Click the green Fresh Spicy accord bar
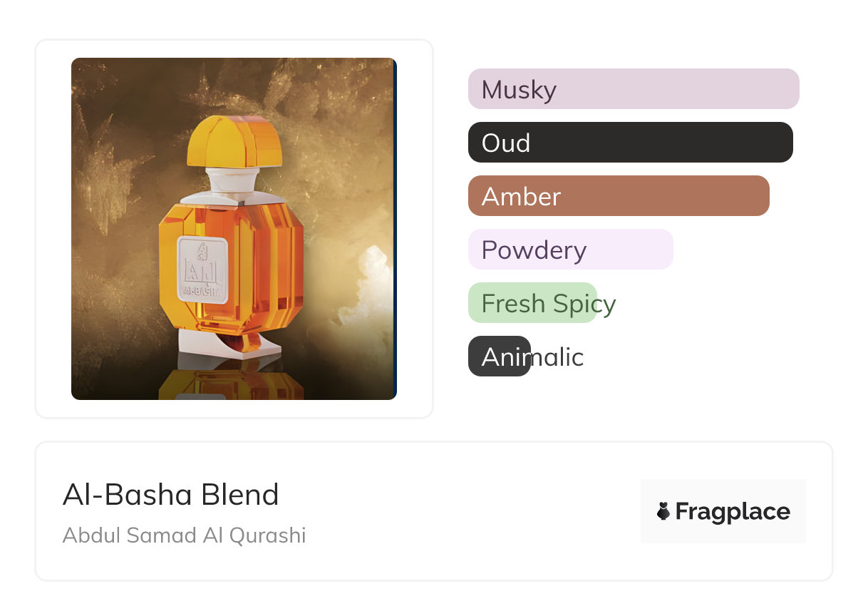868x616 pixels. point(532,303)
